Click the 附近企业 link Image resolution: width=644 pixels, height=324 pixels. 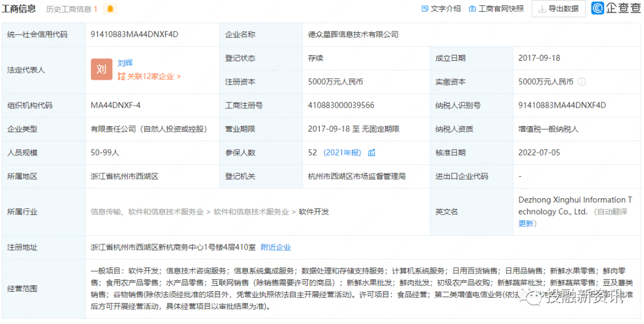tap(275, 247)
